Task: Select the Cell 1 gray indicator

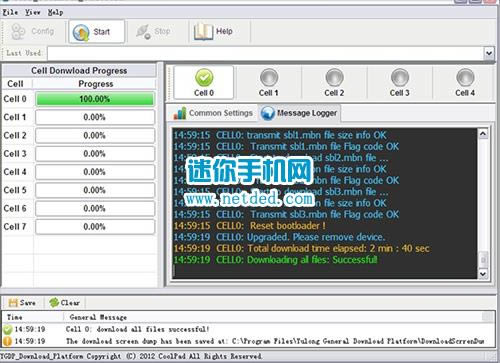Action: point(269,77)
